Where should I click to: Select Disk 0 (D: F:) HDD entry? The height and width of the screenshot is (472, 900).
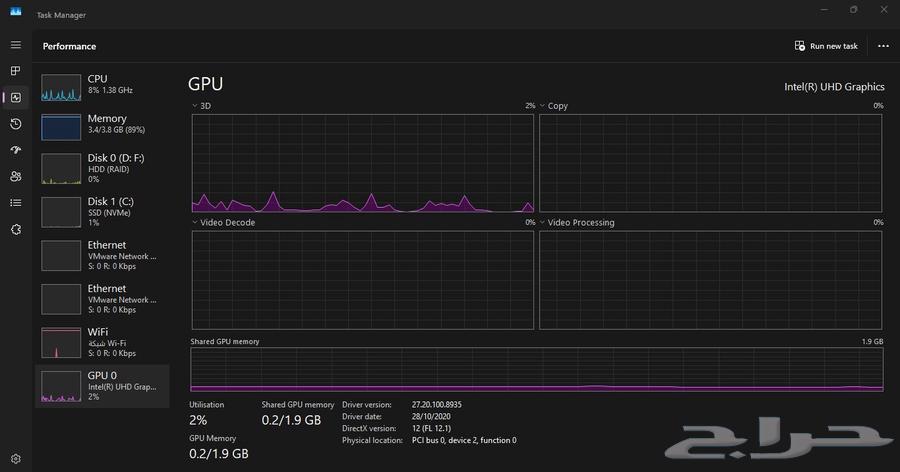(101, 168)
